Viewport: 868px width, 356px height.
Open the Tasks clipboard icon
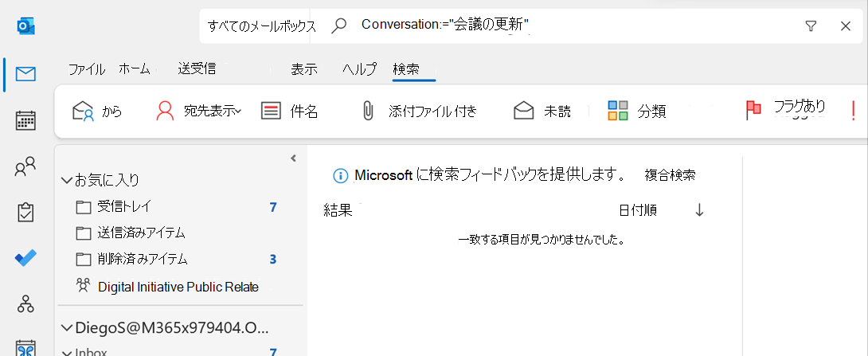pos(25,212)
